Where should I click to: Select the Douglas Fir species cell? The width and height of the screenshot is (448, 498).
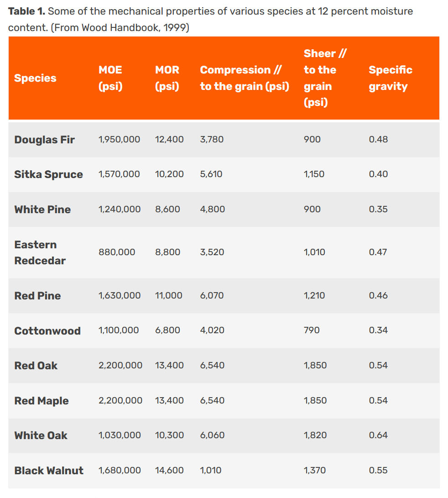44,140
